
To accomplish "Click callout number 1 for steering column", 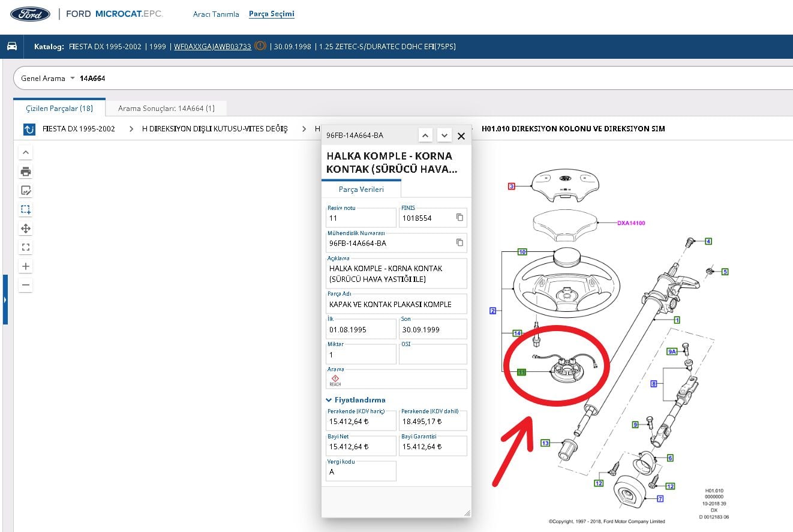I will 677,320.
